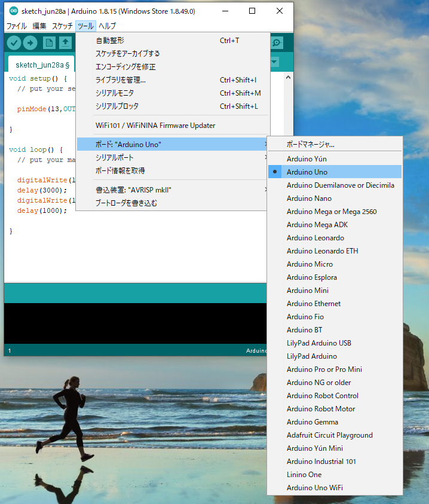Select the plain LilyPad Arduino entry
429x504 pixels.
point(335,356)
